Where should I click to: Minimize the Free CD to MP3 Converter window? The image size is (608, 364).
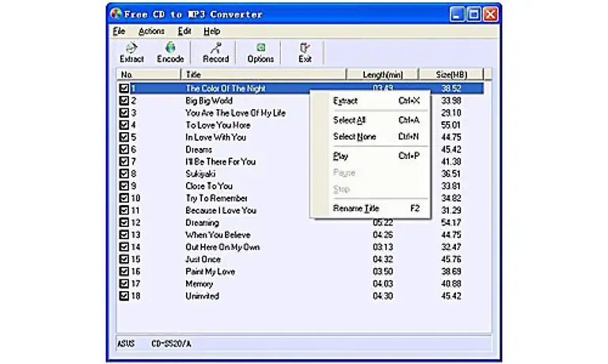point(457,14)
